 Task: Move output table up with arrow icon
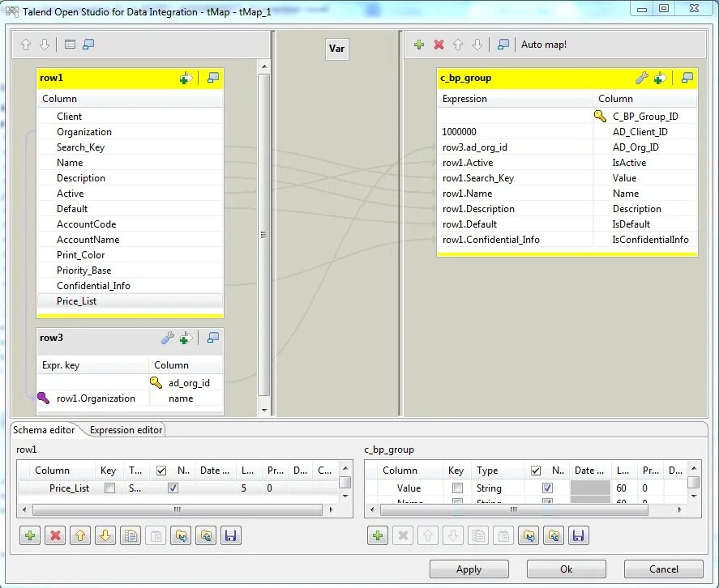tap(459, 45)
